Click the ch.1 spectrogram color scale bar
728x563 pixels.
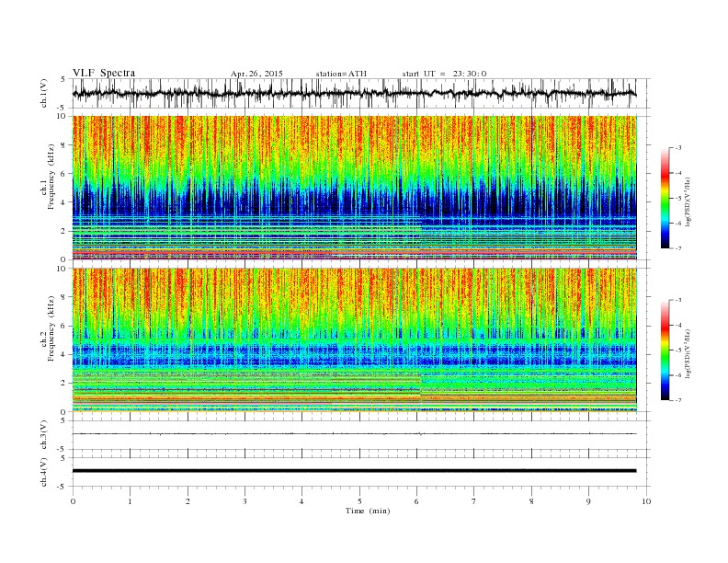(x=665, y=198)
